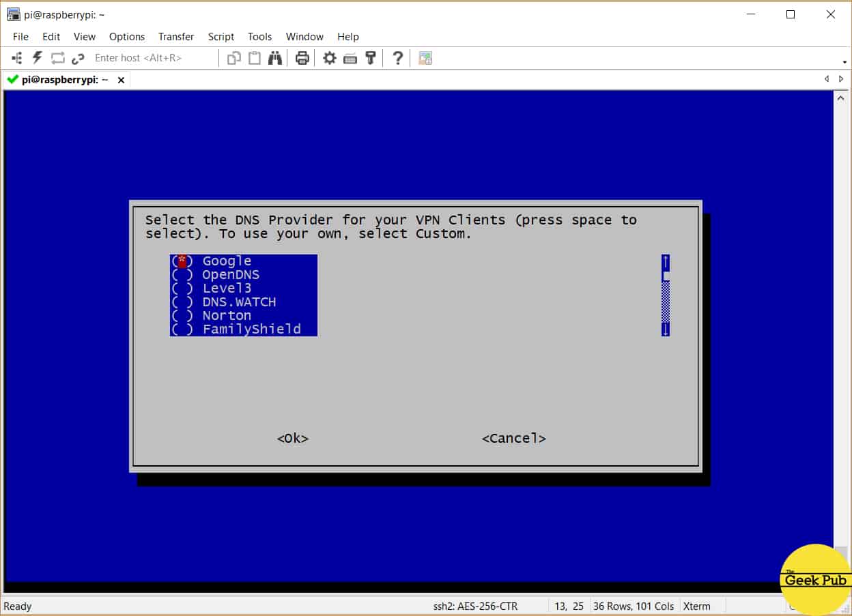Screen dimensions: 852x616
Task: Open the Help question mark icon
Action: click(x=398, y=58)
